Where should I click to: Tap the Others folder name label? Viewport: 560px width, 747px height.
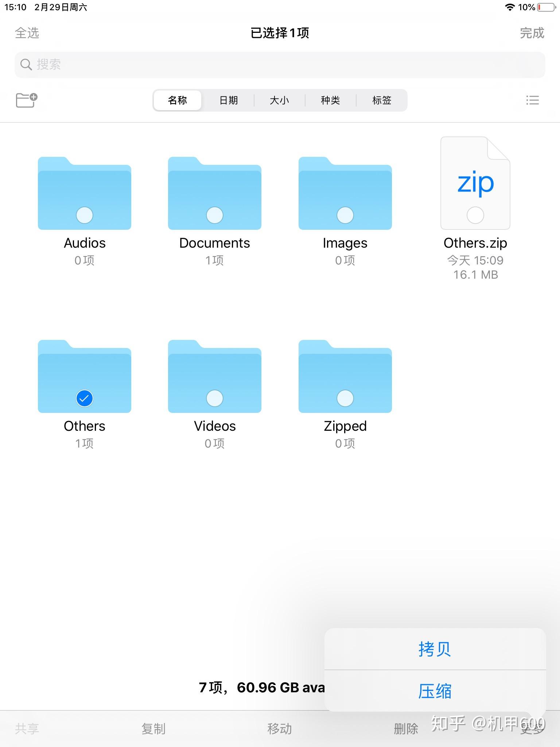85,426
